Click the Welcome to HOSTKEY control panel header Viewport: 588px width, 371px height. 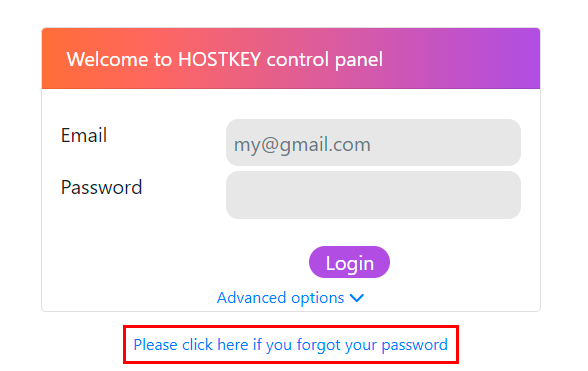291,59
